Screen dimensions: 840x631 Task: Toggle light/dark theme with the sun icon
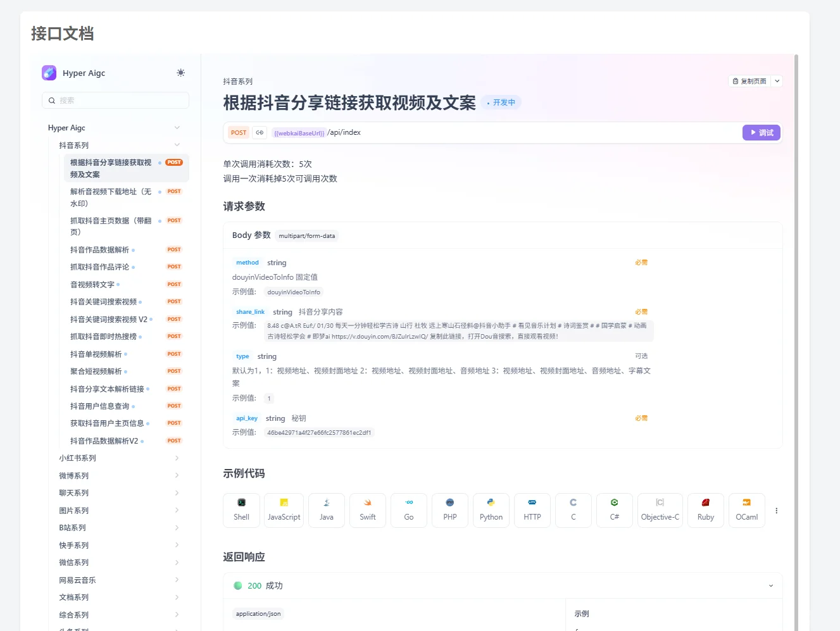click(x=180, y=72)
